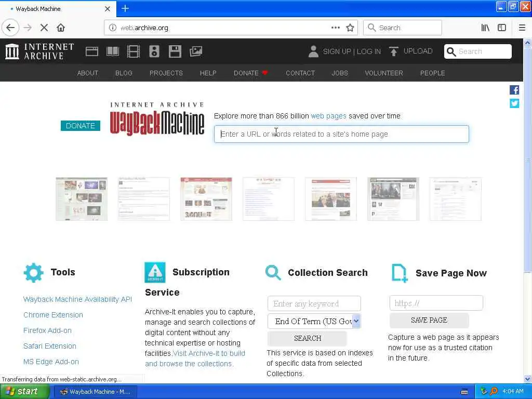Open the PROJECTS menu item

coord(166,73)
